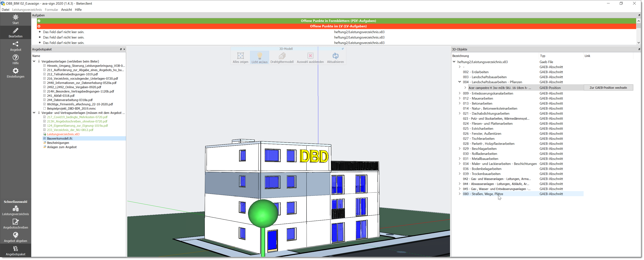The width and height of the screenshot is (644, 260).
Task: Collapse 004 - Landschaftsbauarbeiten - Pflanzen node
Action: tap(459, 82)
